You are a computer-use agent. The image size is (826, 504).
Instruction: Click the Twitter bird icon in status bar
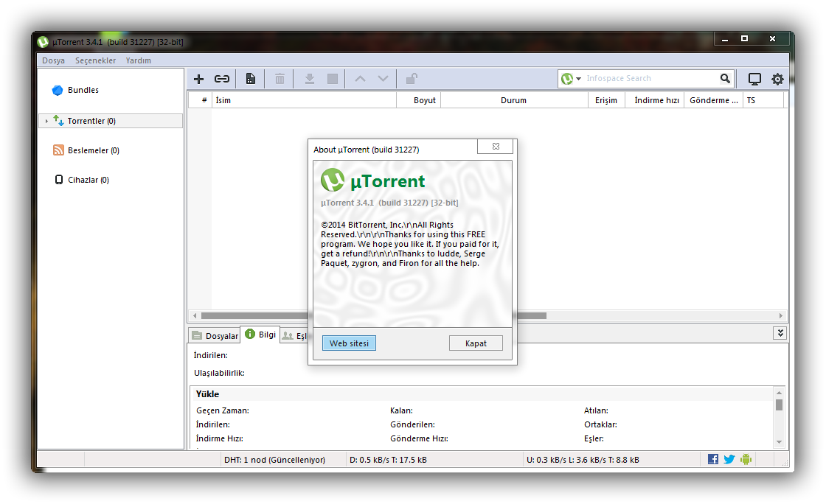[729, 459]
